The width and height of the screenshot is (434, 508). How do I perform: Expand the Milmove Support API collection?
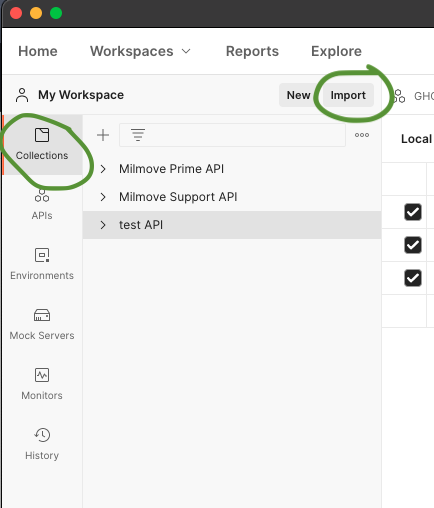click(x=103, y=197)
